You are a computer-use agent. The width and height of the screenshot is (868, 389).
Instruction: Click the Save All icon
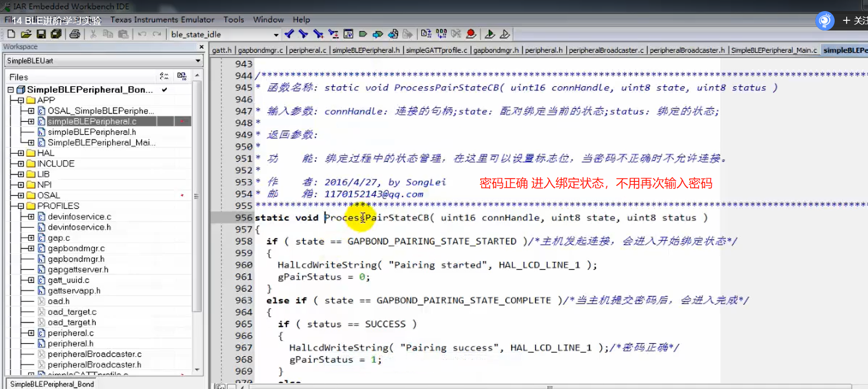click(x=57, y=34)
